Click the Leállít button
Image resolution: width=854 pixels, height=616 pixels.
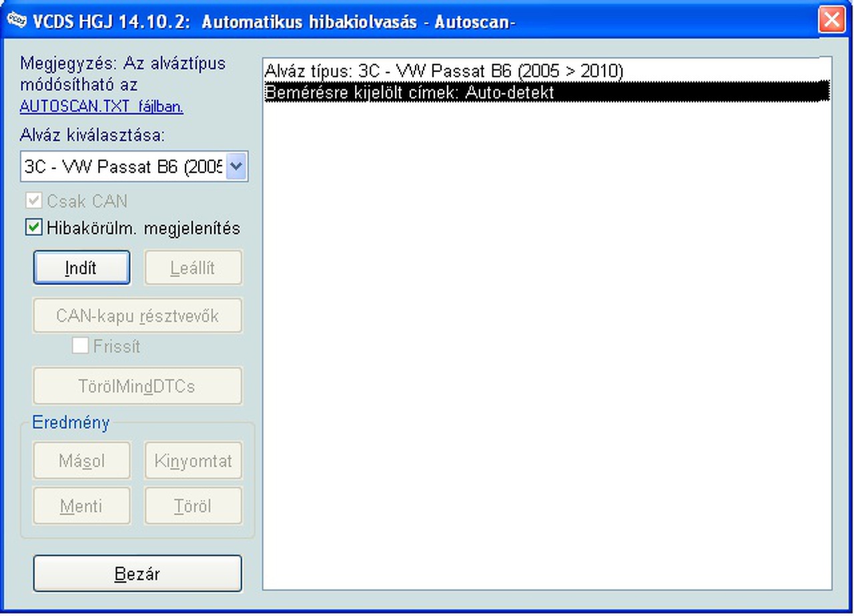click(193, 268)
